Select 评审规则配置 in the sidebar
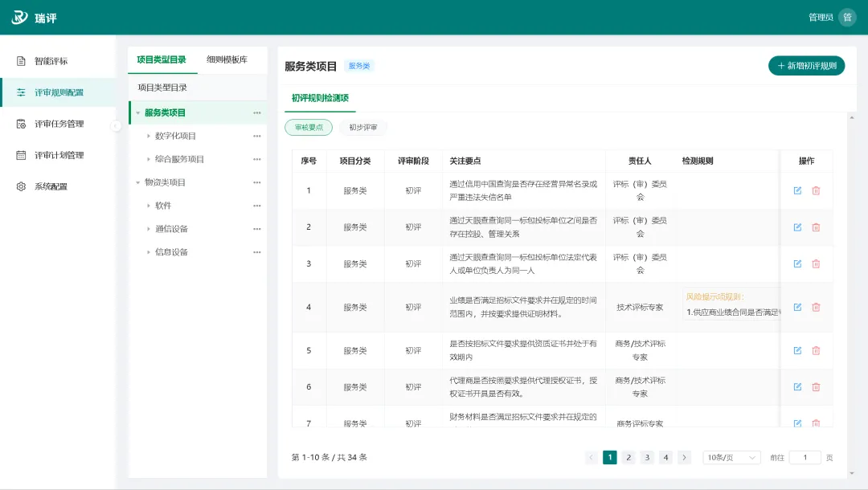Image resolution: width=868 pixels, height=490 pixels. [58, 92]
